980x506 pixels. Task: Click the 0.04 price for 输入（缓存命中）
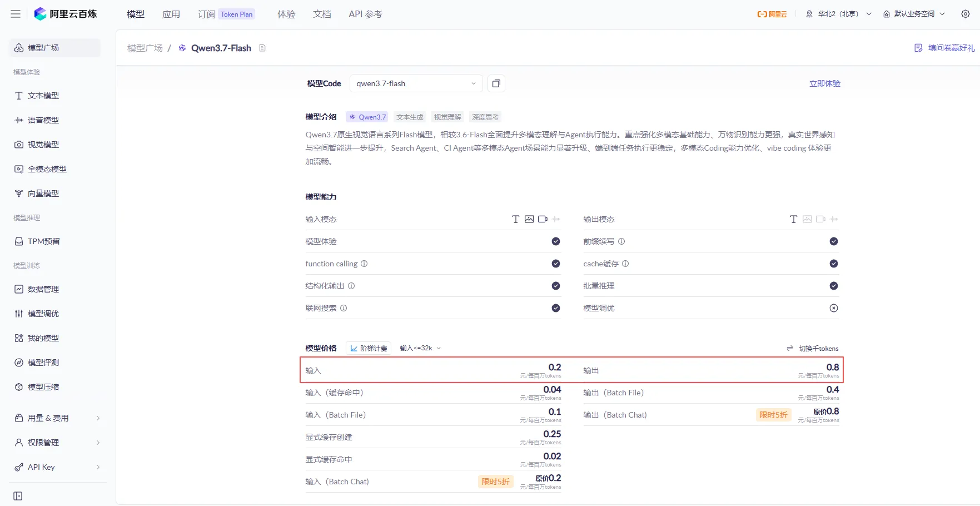pos(553,389)
